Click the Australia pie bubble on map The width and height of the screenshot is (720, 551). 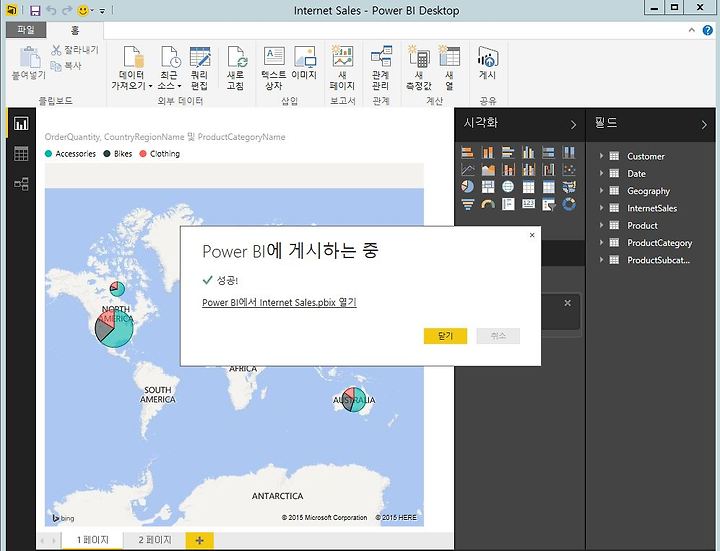(x=354, y=399)
